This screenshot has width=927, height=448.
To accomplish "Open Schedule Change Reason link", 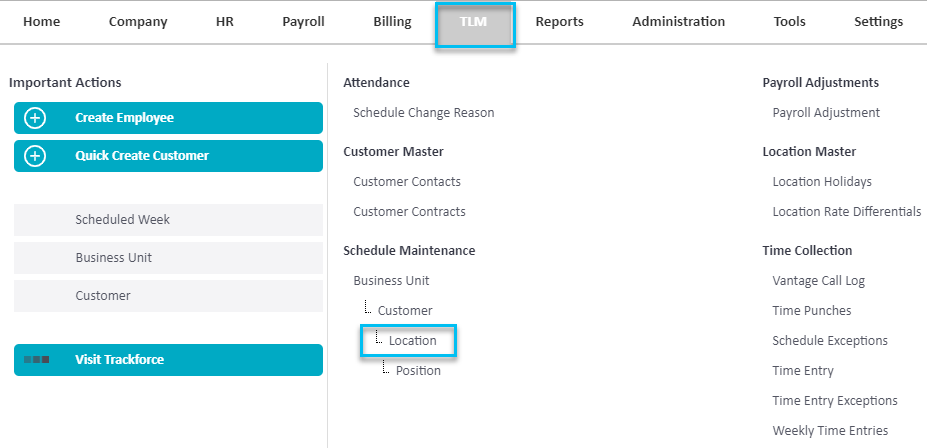I will point(424,112).
